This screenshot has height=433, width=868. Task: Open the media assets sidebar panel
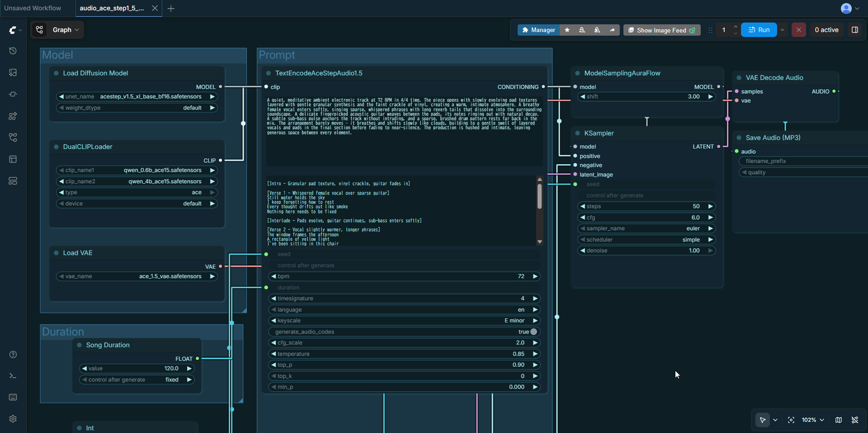pyautogui.click(x=13, y=73)
